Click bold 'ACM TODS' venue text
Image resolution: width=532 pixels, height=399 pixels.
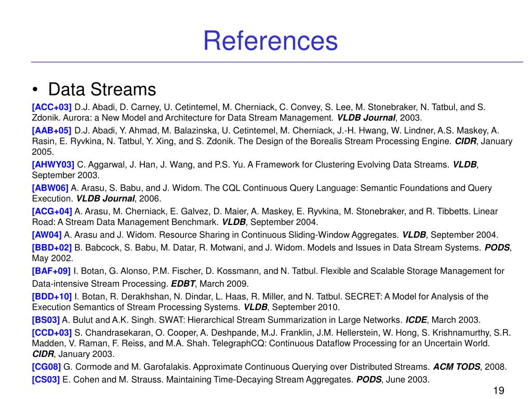457,367
